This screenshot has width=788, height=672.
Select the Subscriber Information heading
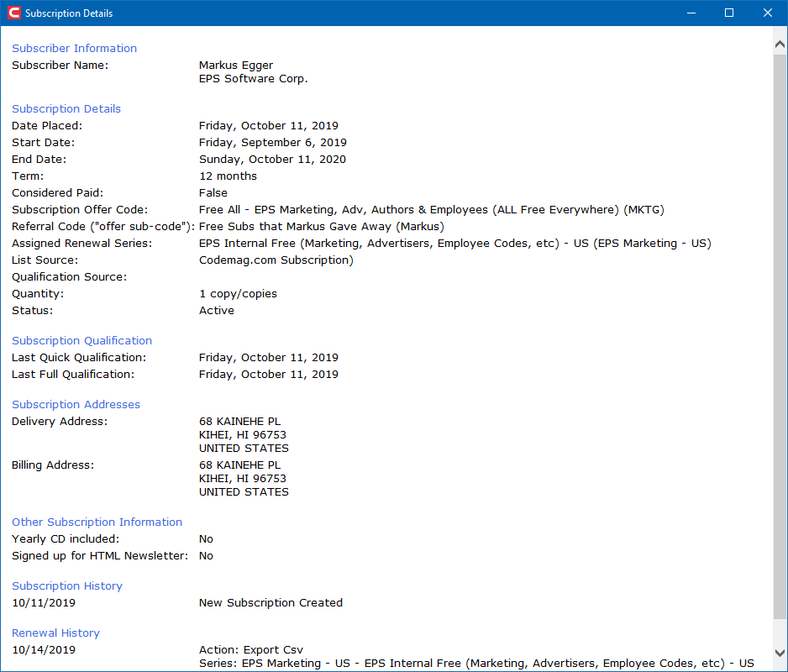pyautogui.click(x=75, y=48)
